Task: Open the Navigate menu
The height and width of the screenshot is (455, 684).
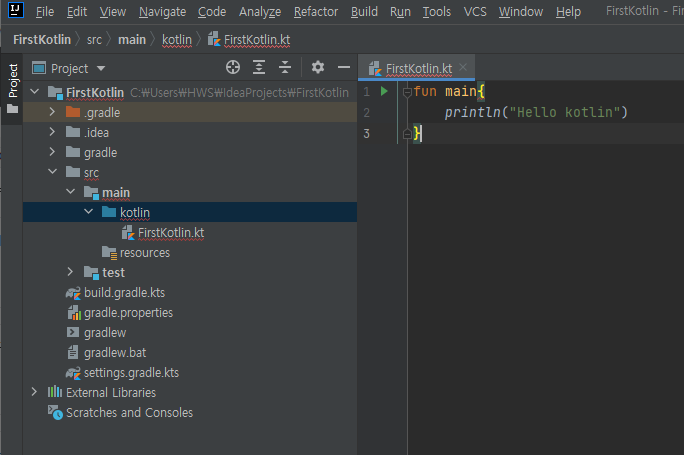Action: (x=162, y=12)
